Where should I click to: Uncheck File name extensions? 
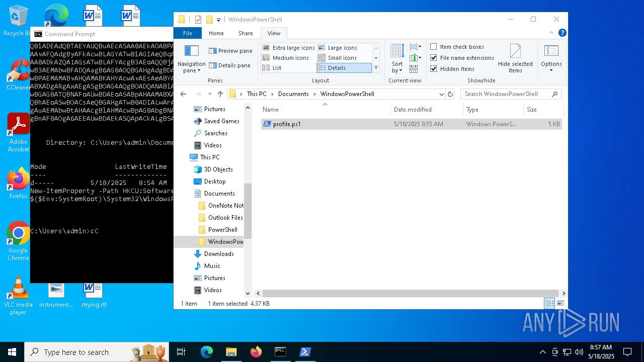[x=462, y=58]
